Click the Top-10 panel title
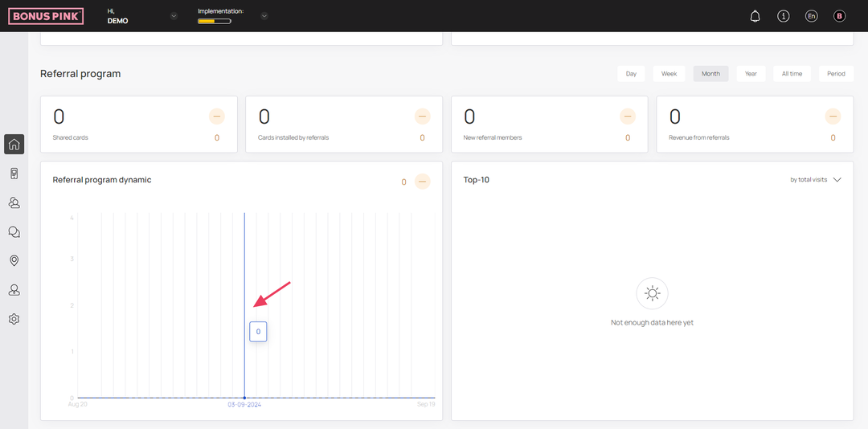The height and width of the screenshot is (429, 868). (476, 180)
